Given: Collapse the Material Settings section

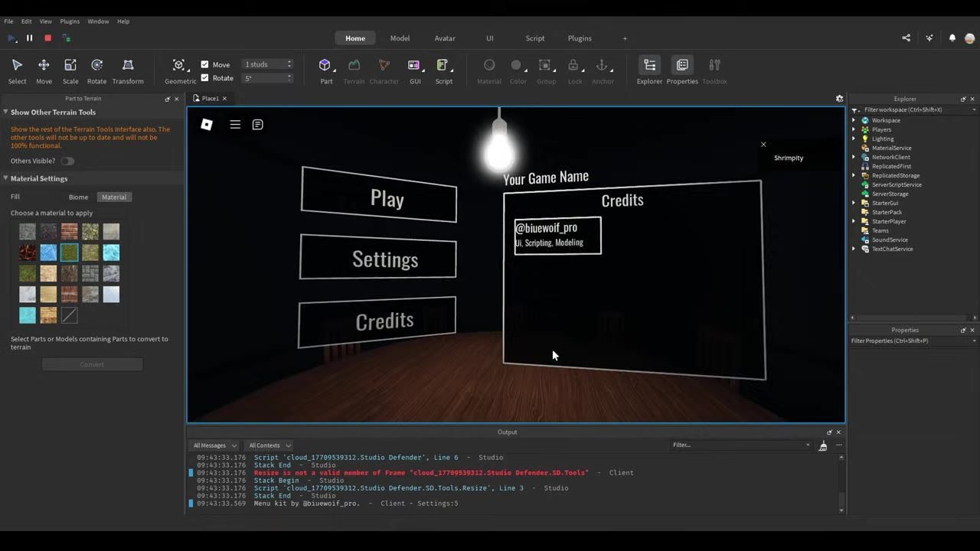Looking at the screenshot, I should (5, 178).
